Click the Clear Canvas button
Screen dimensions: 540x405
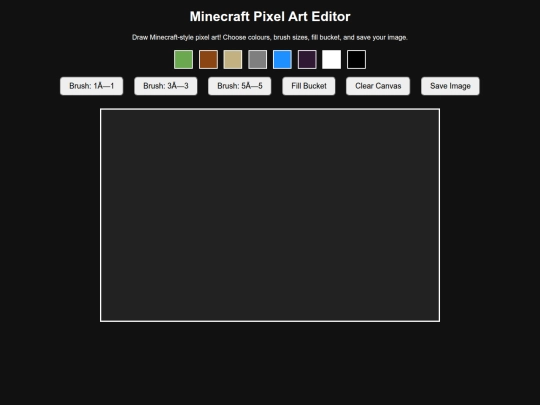(378, 86)
